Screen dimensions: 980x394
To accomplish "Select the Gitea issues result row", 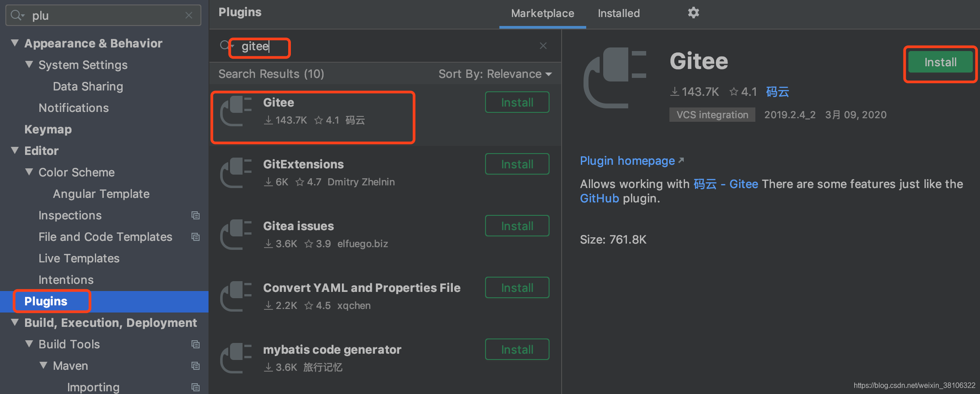I will point(385,240).
